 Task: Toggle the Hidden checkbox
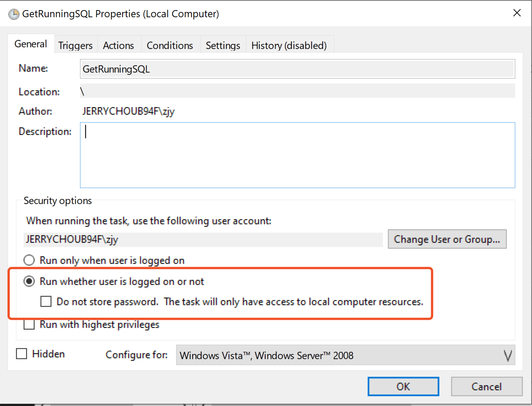pos(22,354)
